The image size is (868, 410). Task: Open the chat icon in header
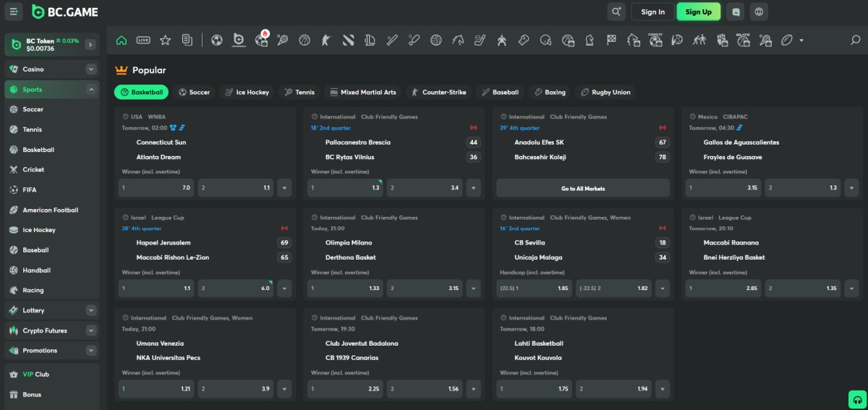736,12
